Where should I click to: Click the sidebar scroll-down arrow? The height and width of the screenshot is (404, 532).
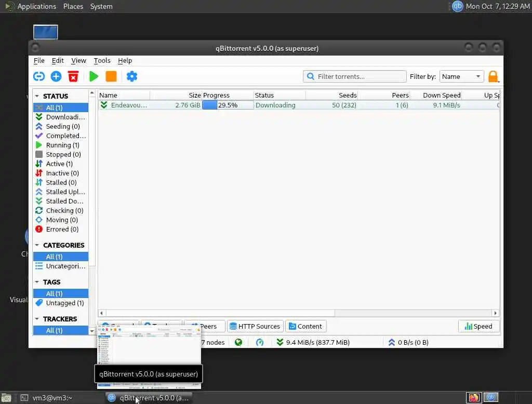point(92,331)
